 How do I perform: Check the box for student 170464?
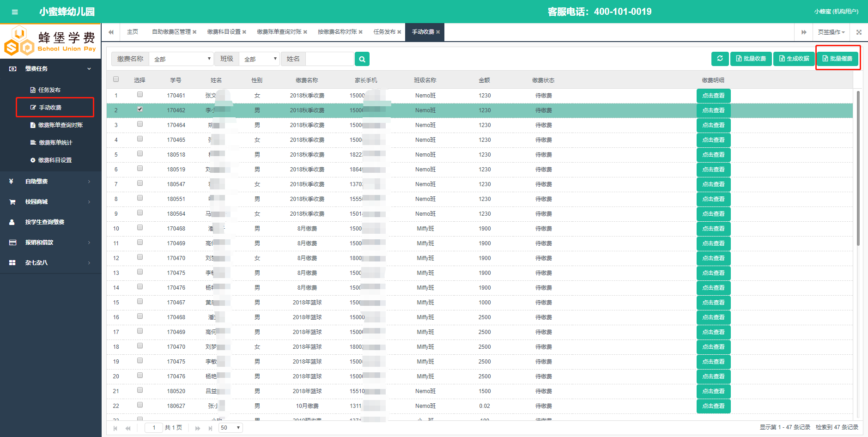coord(140,124)
